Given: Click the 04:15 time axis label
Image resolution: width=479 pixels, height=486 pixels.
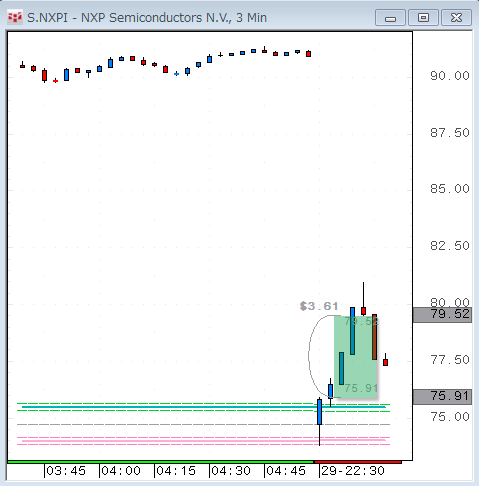Looking at the screenshot, I should click(x=176, y=471).
